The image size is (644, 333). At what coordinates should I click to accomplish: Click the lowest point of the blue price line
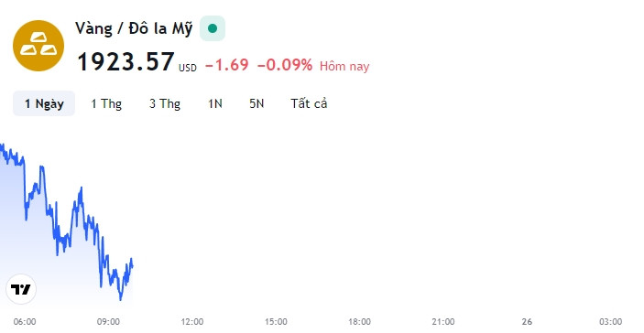[x=120, y=299]
